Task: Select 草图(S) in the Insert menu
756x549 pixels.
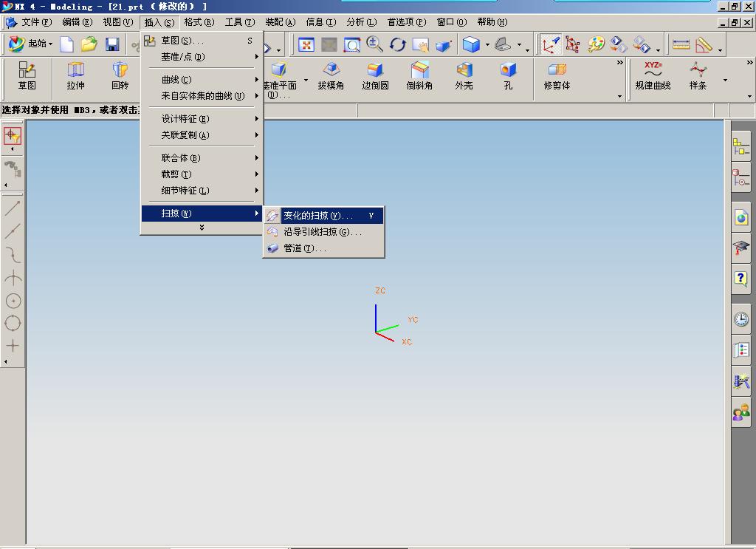Action: pos(202,41)
